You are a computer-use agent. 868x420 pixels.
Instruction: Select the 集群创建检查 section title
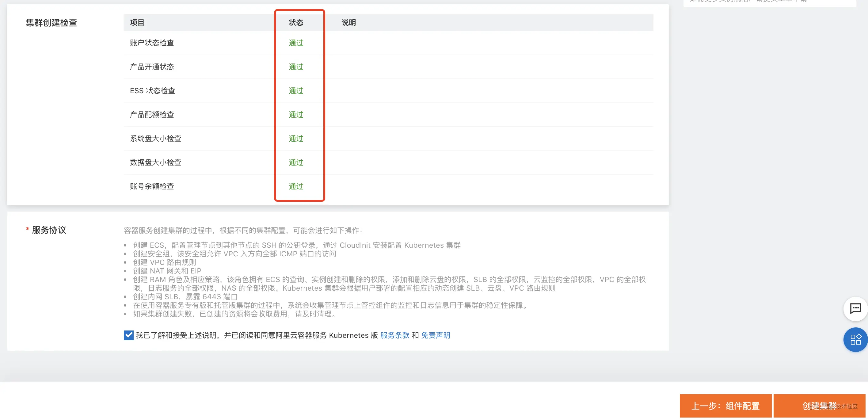pos(51,23)
